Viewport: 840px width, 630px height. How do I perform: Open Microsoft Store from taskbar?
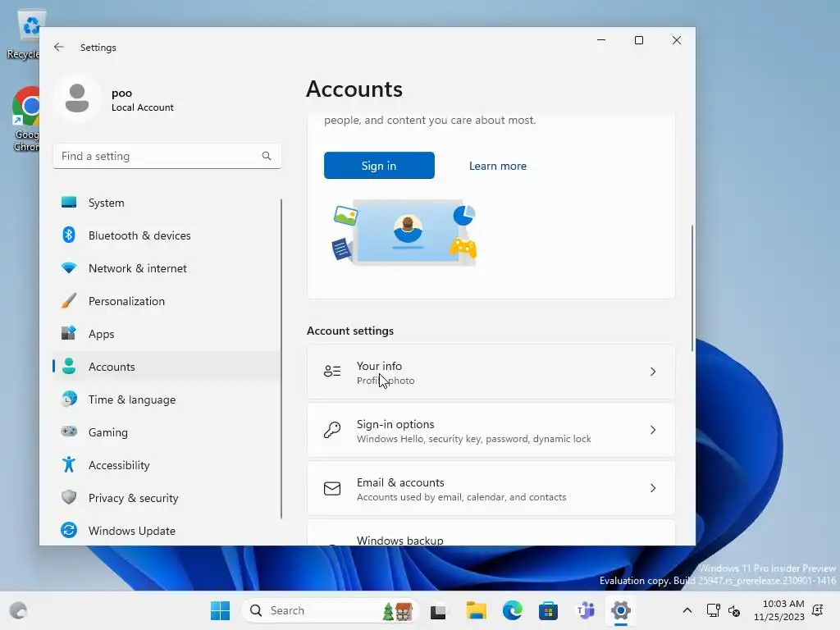548,610
